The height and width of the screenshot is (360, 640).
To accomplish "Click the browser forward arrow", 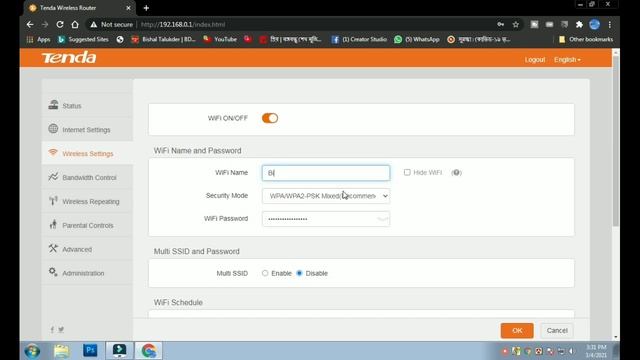I will pos(45,24).
